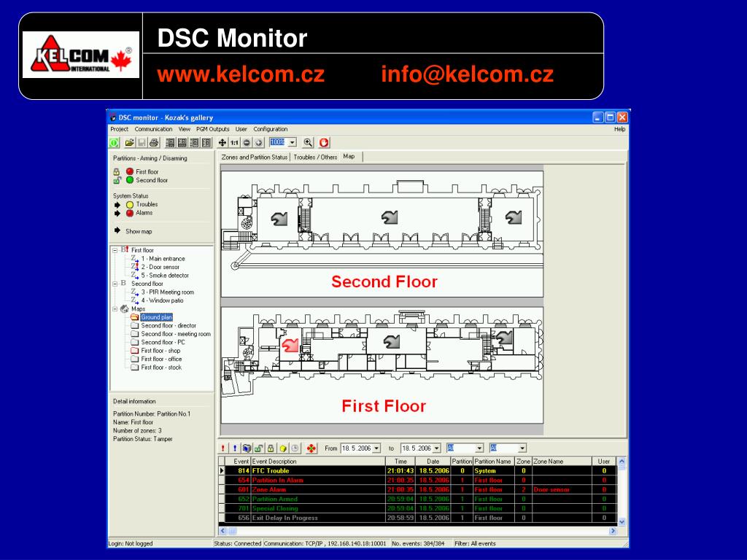Click the blue exclamation trouble filter

tap(234, 448)
